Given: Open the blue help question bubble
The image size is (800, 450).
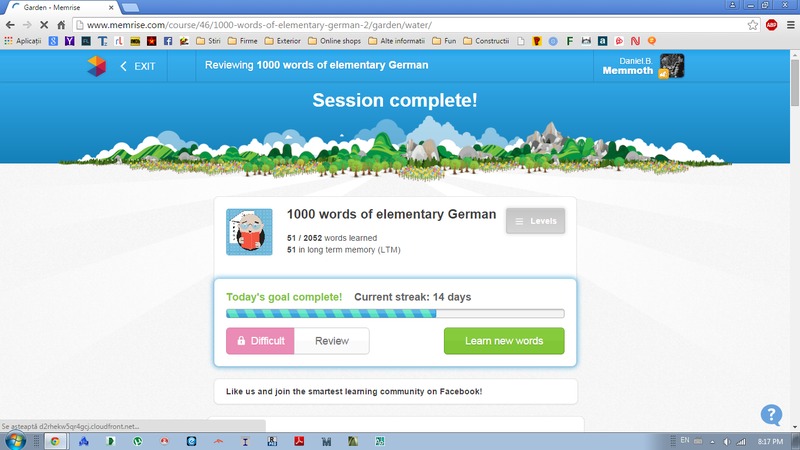Looking at the screenshot, I should (x=771, y=415).
